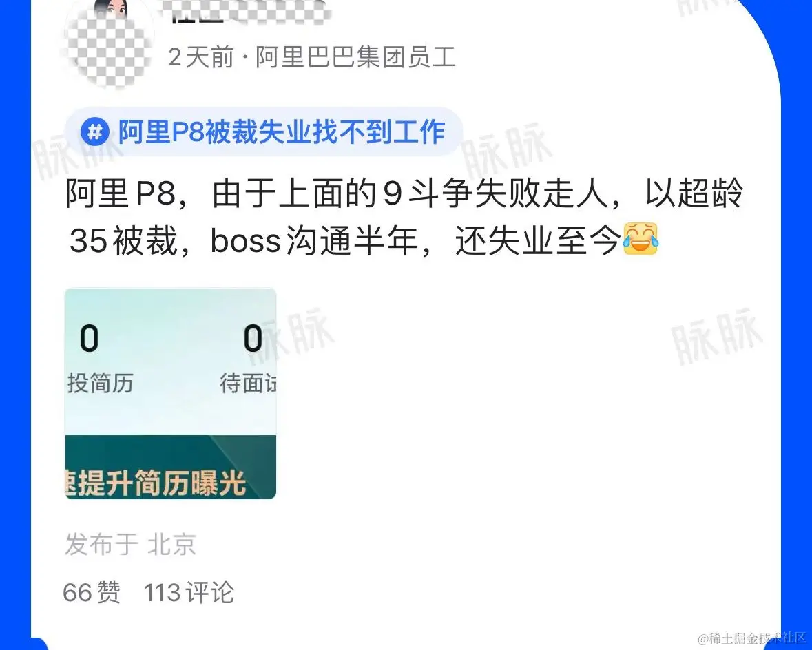The height and width of the screenshot is (650, 812).
Task: Tap the number 66 in like count
Action: [77, 593]
